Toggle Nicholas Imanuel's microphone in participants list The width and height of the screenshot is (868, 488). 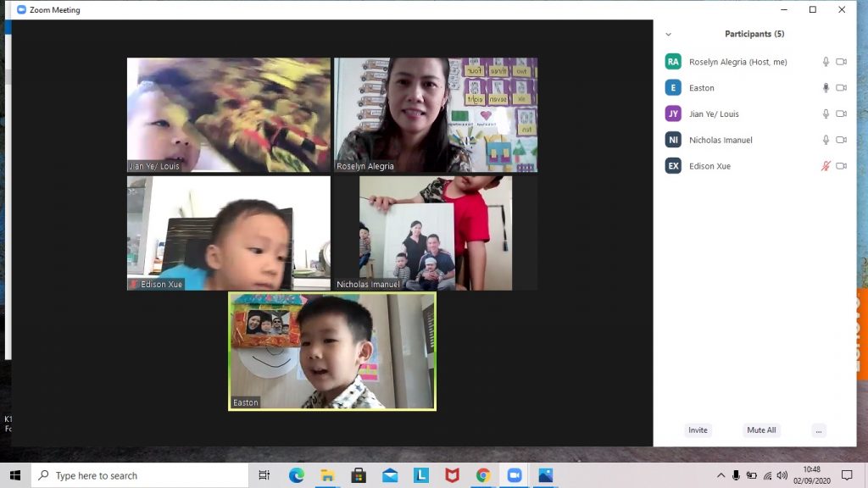click(x=826, y=140)
